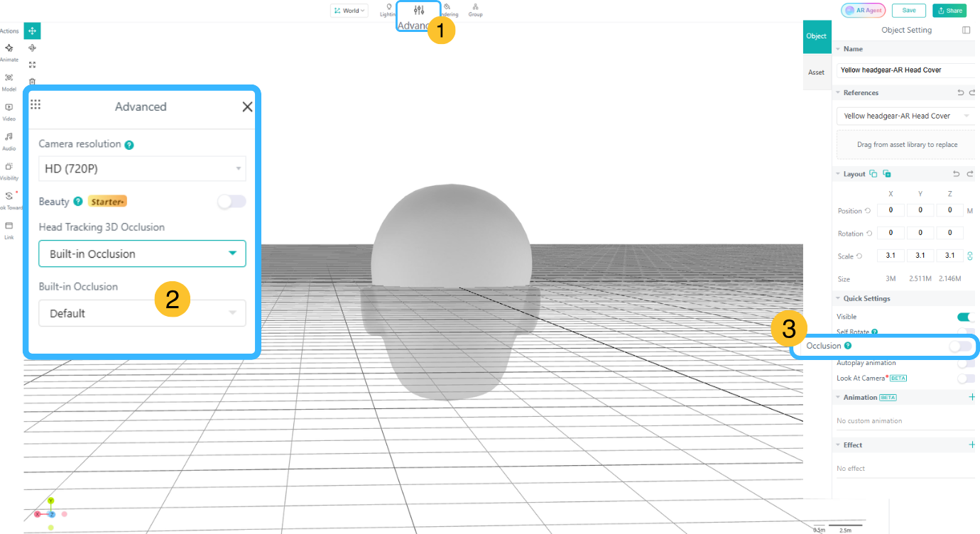Collapse the Animation section

coord(837,397)
